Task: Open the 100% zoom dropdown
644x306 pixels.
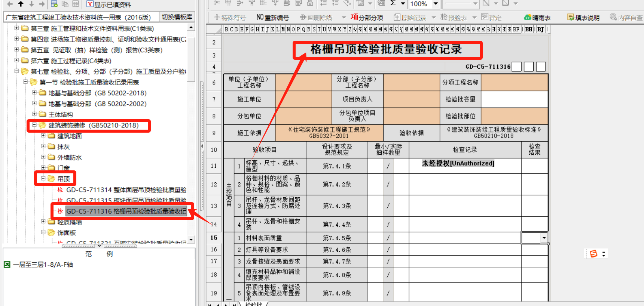Action: (436, 4)
